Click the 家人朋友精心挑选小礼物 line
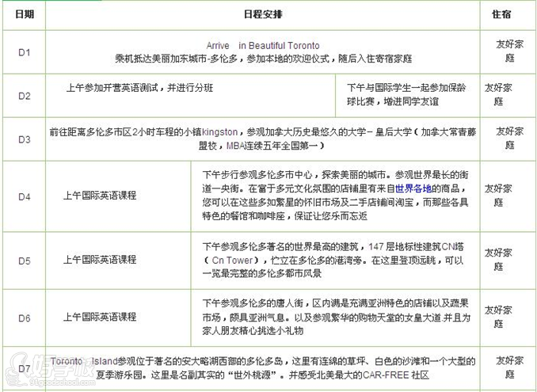 click(x=253, y=331)
